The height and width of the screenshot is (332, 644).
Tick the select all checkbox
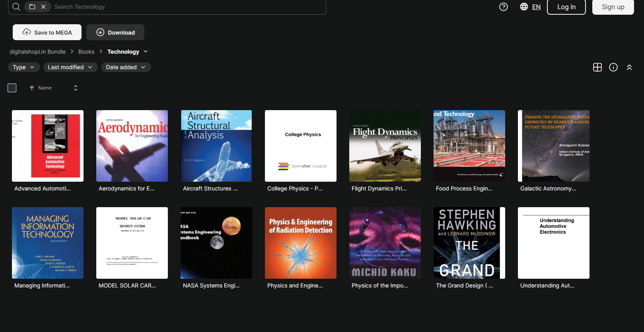point(12,88)
